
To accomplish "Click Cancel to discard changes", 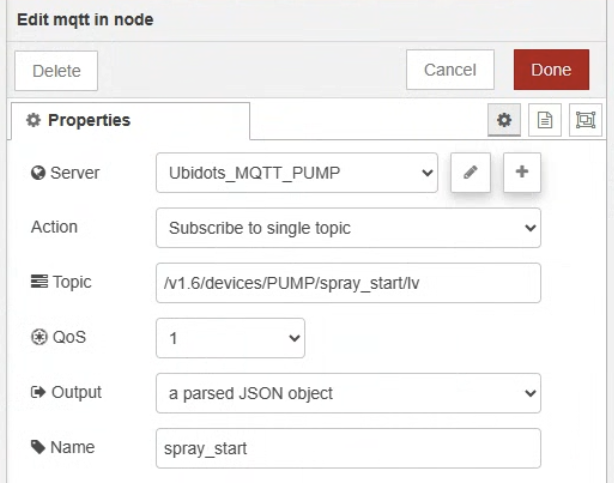I will pyautogui.click(x=450, y=70).
